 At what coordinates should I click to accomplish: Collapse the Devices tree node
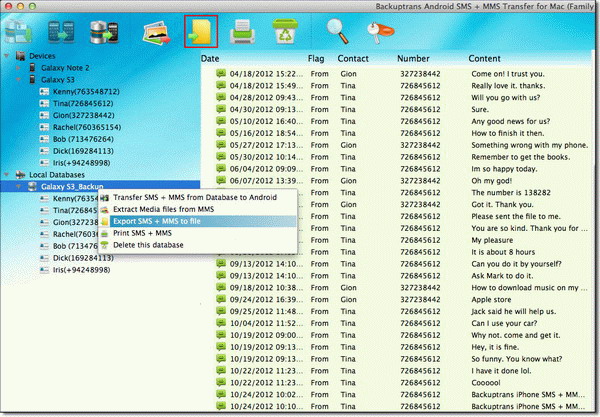[x=7, y=56]
